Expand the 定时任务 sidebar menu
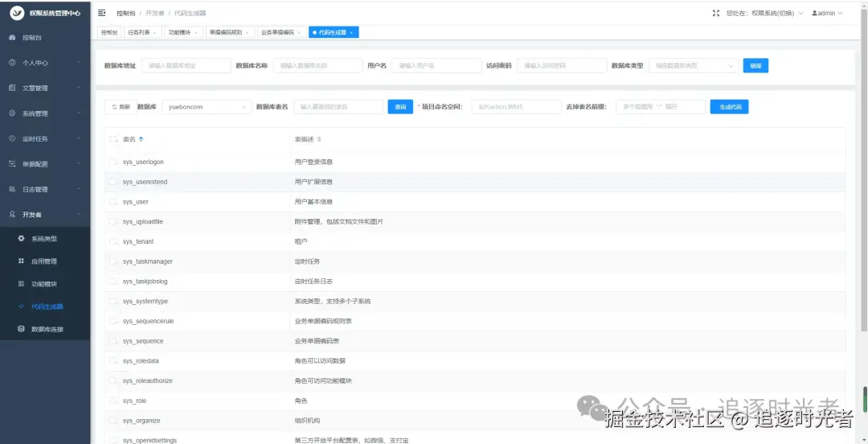Image resolution: width=868 pixels, height=444 pixels. tap(79, 138)
